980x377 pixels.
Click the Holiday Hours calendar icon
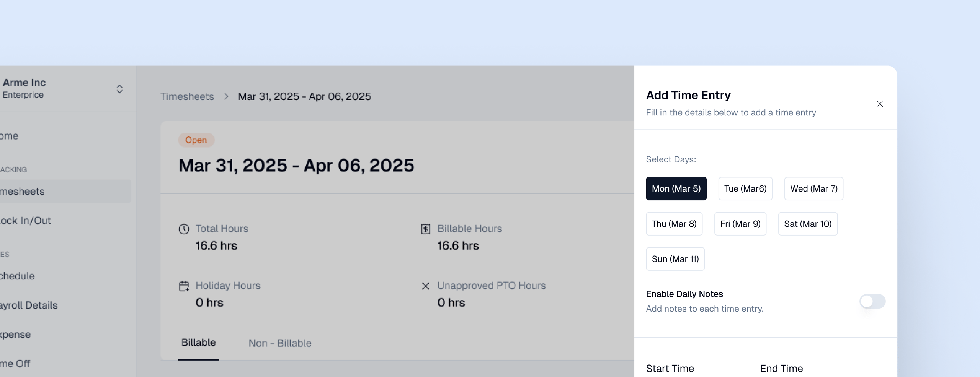tap(184, 286)
